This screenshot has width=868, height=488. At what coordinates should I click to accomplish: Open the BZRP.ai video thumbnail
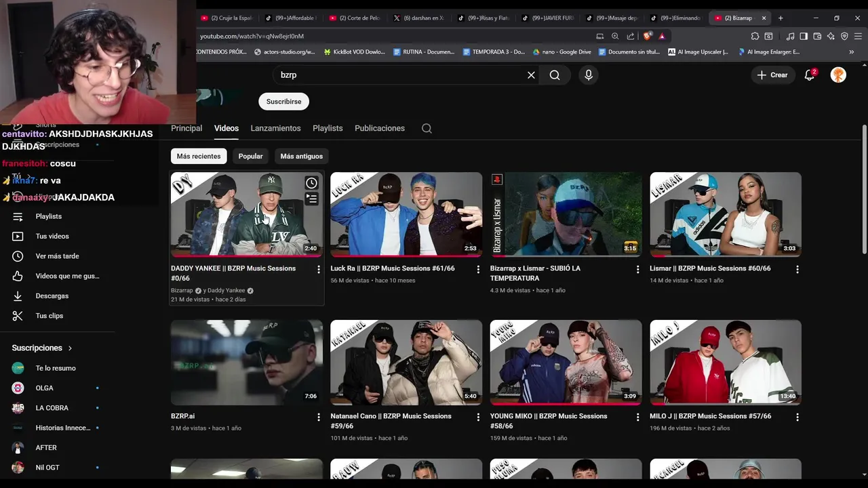247,363
